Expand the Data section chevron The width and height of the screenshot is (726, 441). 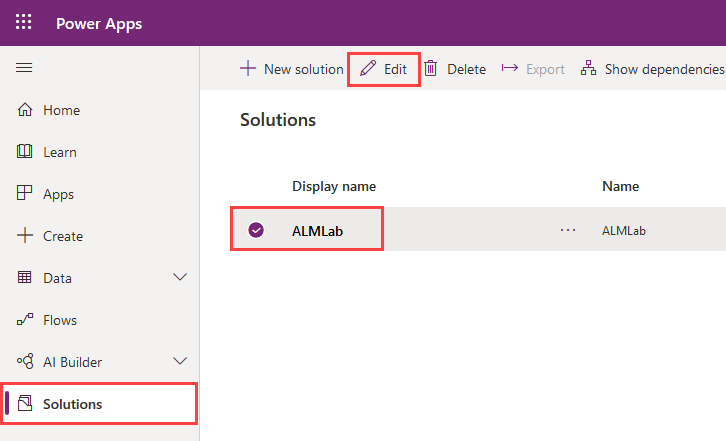pos(180,278)
